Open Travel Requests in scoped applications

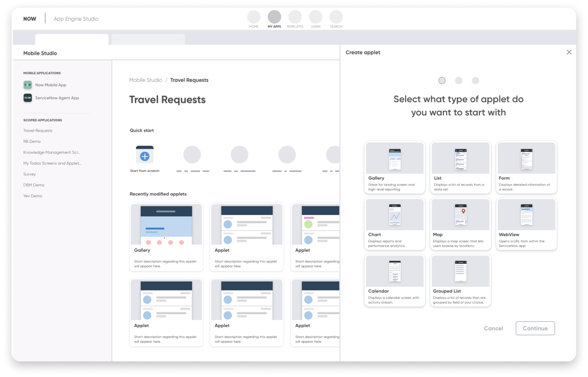point(38,130)
